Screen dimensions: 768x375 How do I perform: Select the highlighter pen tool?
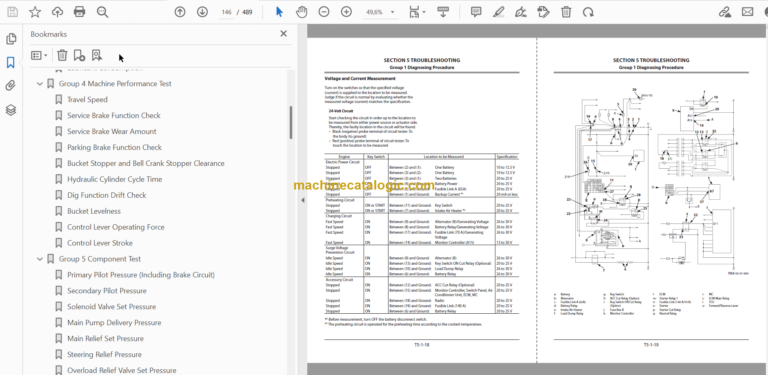click(499, 12)
